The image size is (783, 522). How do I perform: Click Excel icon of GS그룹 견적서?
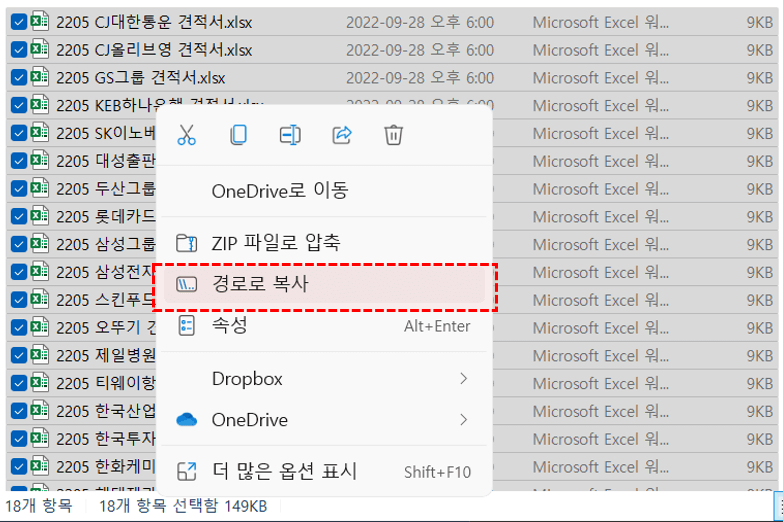coord(39,77)
